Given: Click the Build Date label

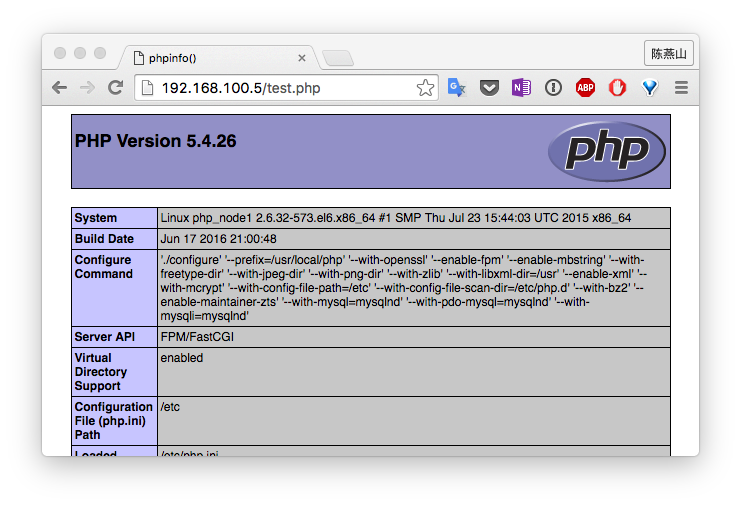Looking at the screenshot, I should (x=104, y=239).
